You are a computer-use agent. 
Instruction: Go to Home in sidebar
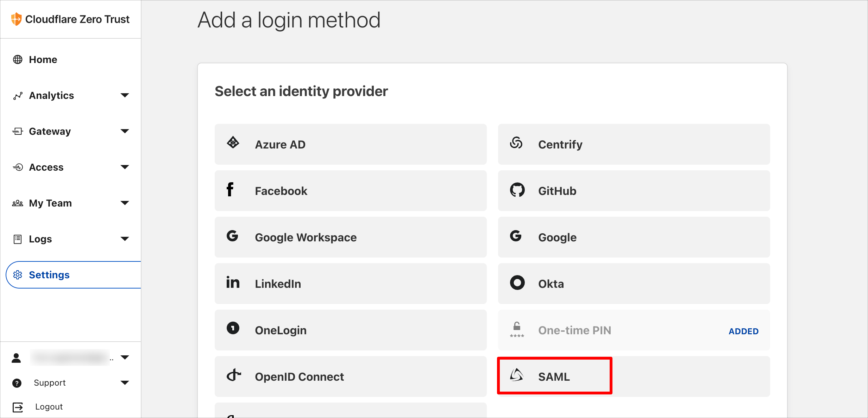click(x=43, y=59)
